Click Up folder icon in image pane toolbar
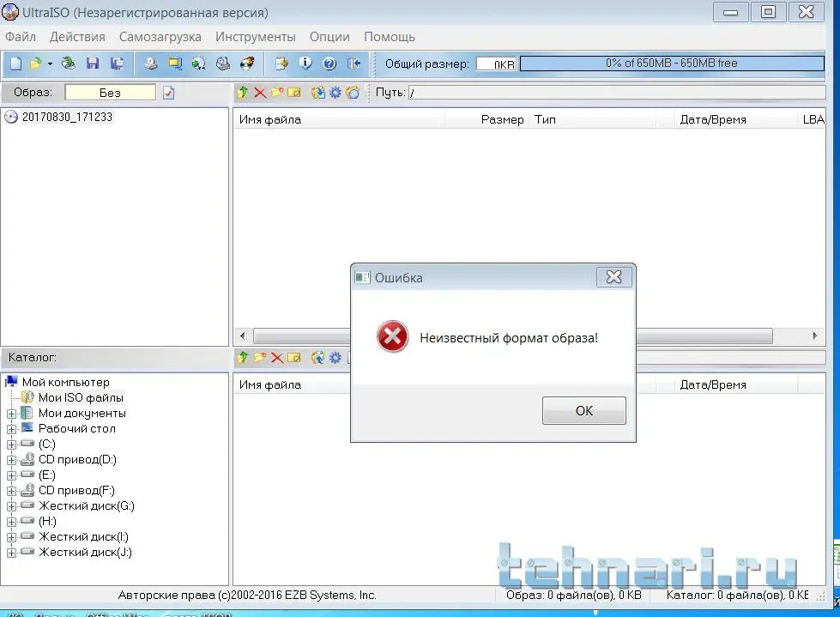Screen dimensions: 840x617 (x=243, y=93)
